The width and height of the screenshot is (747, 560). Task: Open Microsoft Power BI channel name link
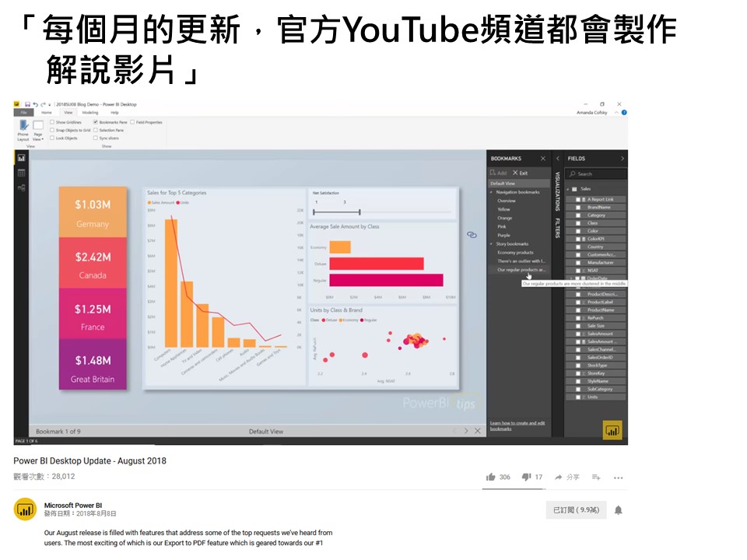pos(73,506)
